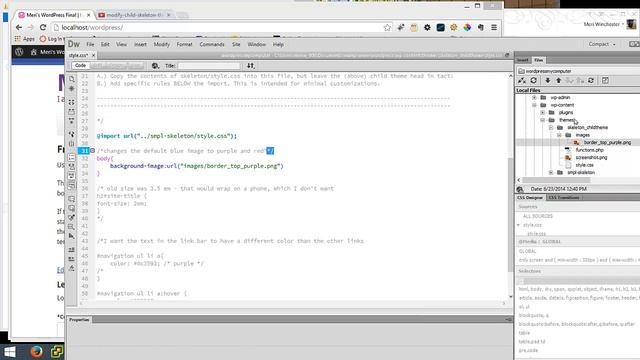Click the Put files up-arrow icon
The image size is (640, 360).
558,80
